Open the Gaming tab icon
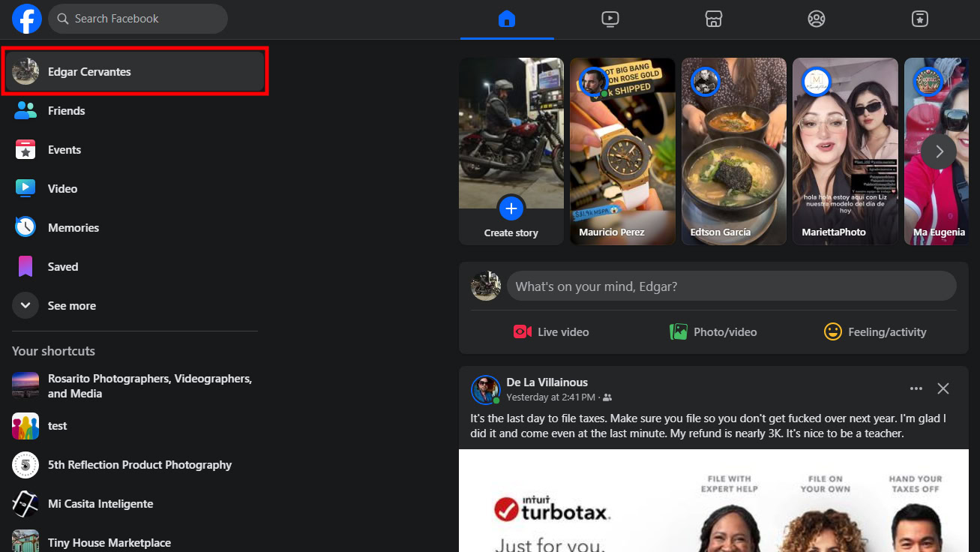Screen dimensions: 980x552 click(x=920, y=19)
